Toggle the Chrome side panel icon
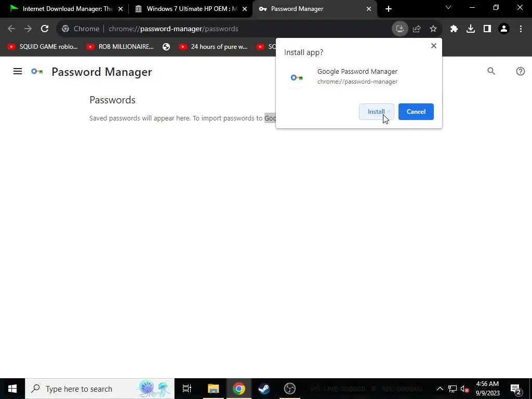532x399 pixels. 487,29
